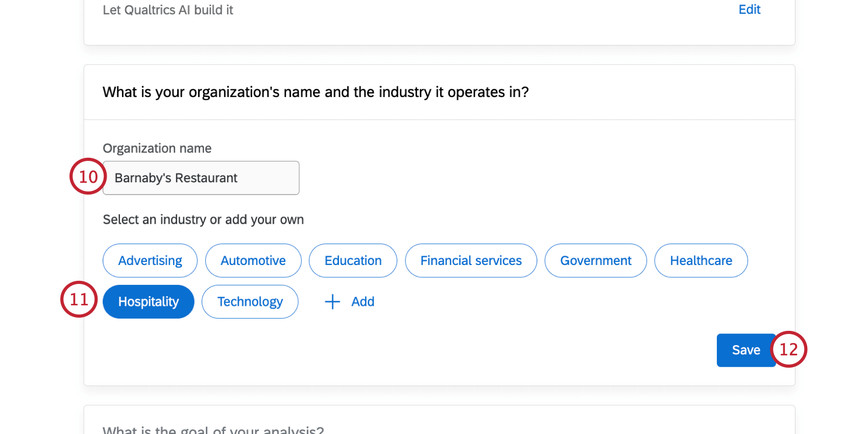Select the Healthcare industry option
Viewport: 868px width, 434px height.
[701, 261]
